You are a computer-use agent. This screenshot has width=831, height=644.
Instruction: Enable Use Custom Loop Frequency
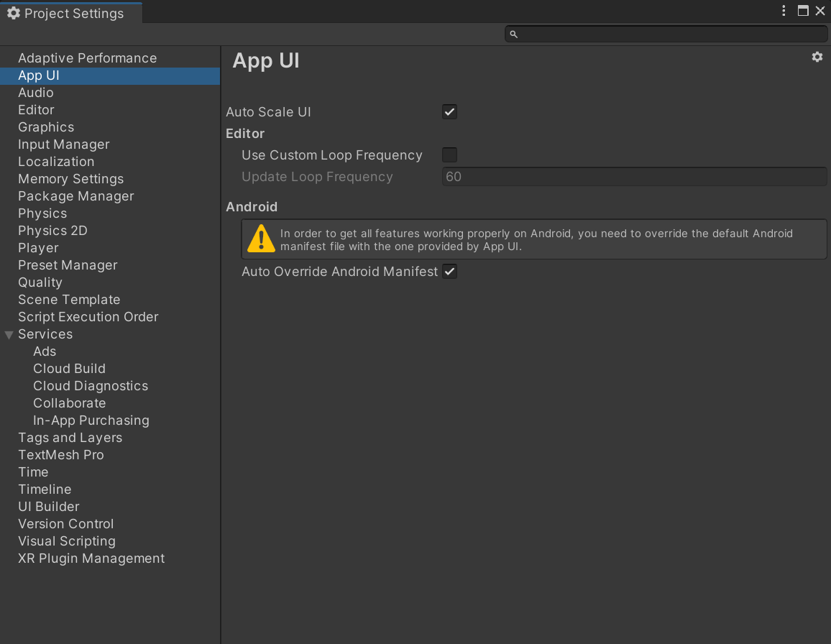coord(449,155)
